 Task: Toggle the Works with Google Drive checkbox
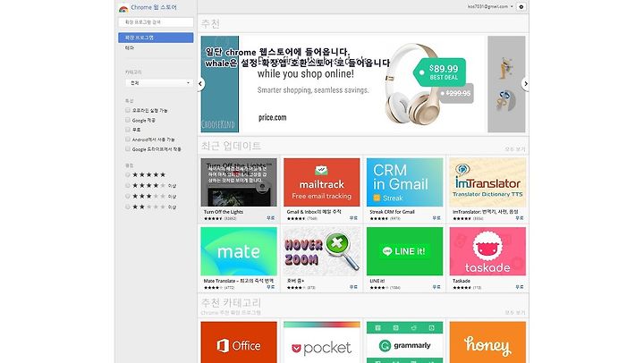point(128,149)
